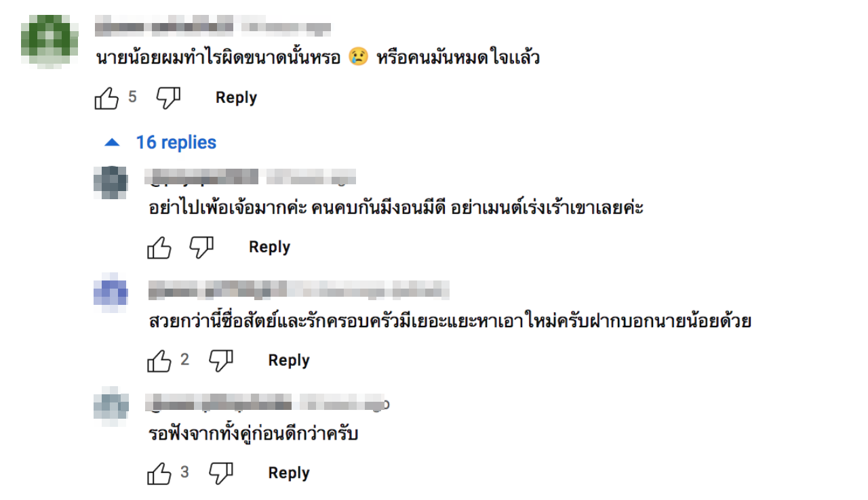Collapse the 16 replies thread
The width and height of the screenshot is (868, 500).
click(x=176, y=142)
